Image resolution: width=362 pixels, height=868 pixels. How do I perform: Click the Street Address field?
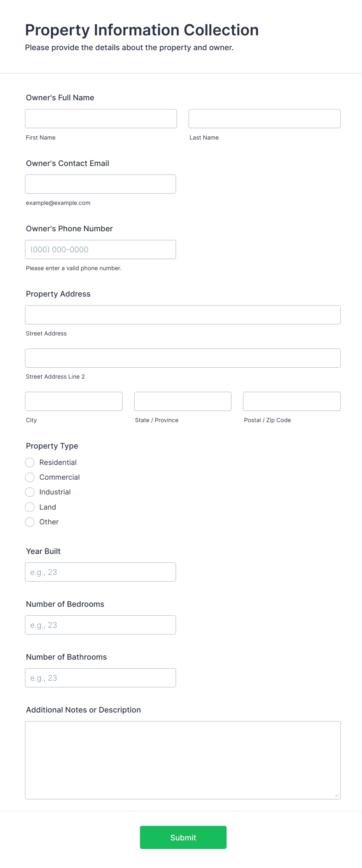(183, 315)
